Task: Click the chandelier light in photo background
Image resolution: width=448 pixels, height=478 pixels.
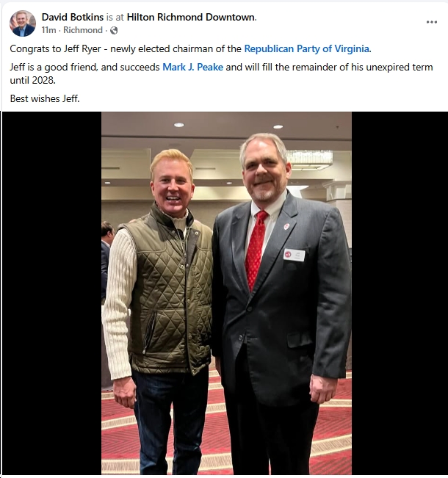Action: 309,159
